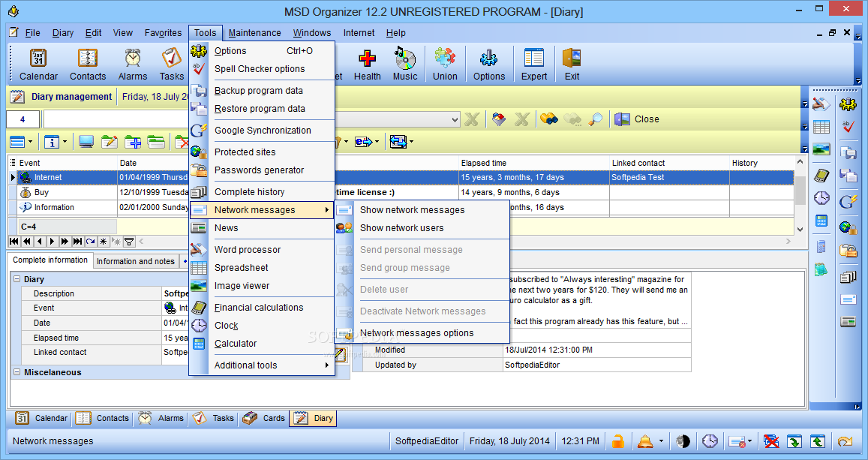Click the Elapsed time column header
868x460 pixels.
click(x=533, y=163)
